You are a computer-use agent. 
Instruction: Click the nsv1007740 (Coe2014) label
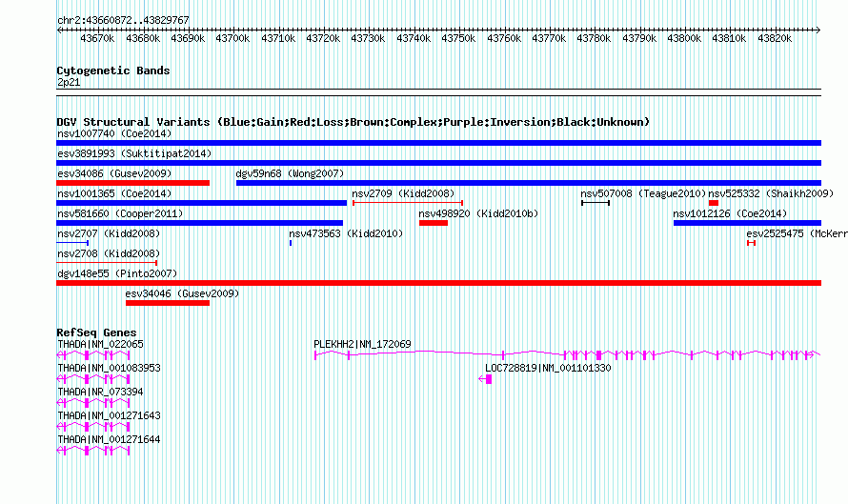[114, 133]
